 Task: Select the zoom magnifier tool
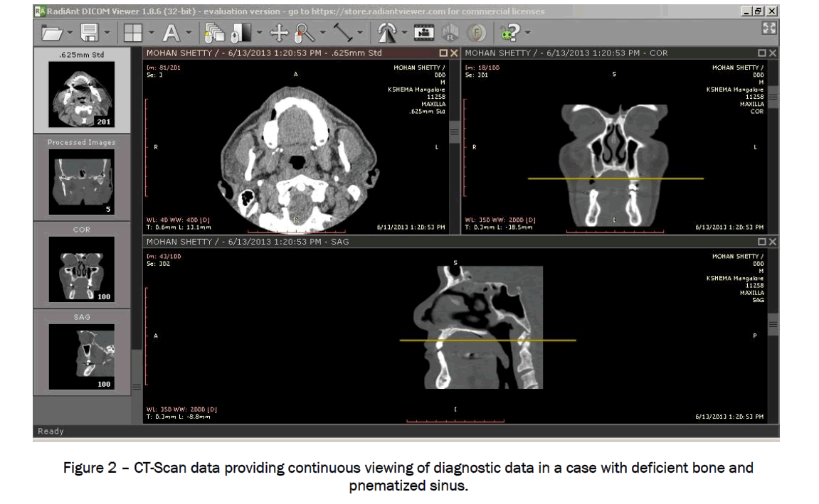305,32
